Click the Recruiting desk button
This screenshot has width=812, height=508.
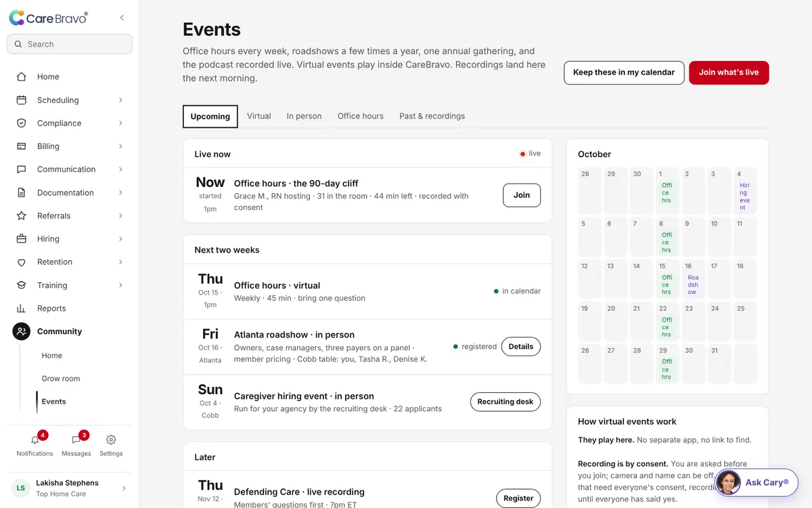505,402
